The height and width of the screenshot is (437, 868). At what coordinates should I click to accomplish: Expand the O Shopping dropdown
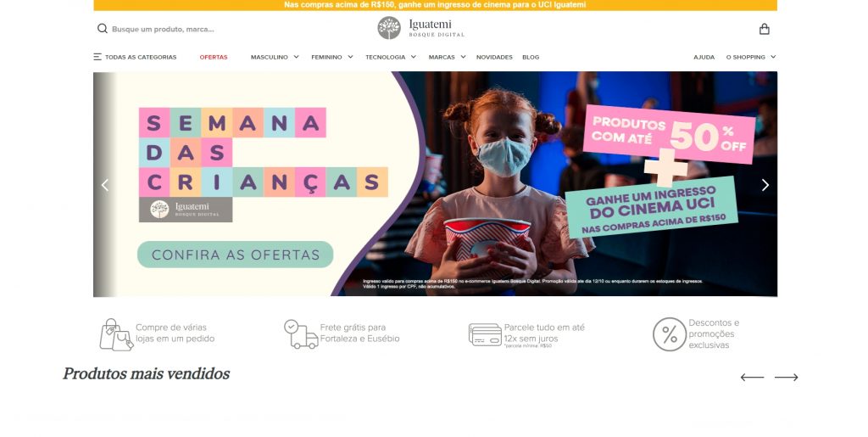tap(751, 57)
